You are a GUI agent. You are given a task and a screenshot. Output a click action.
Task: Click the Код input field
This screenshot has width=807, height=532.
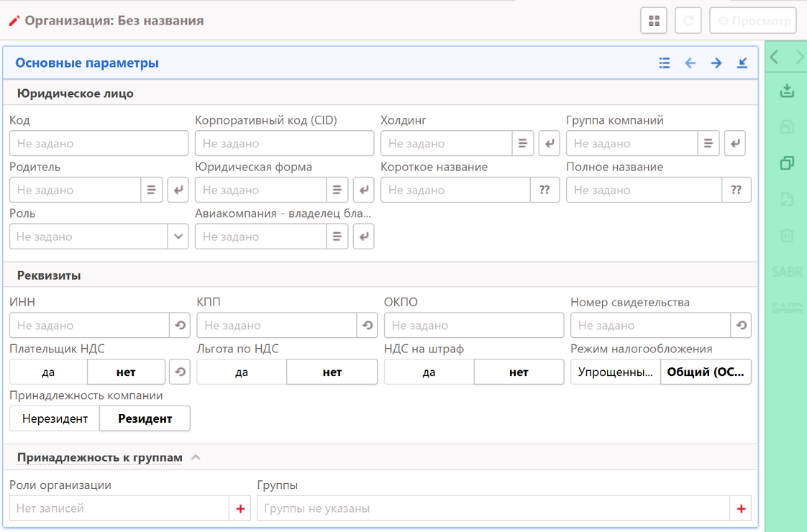(99, 144)
